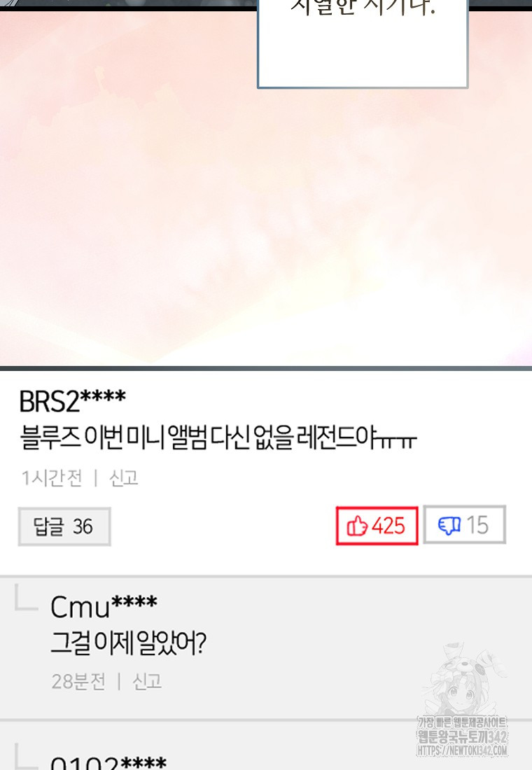Click the BRS2**** username
Viewport: 532px width, 770px height.
coord(73,401)
